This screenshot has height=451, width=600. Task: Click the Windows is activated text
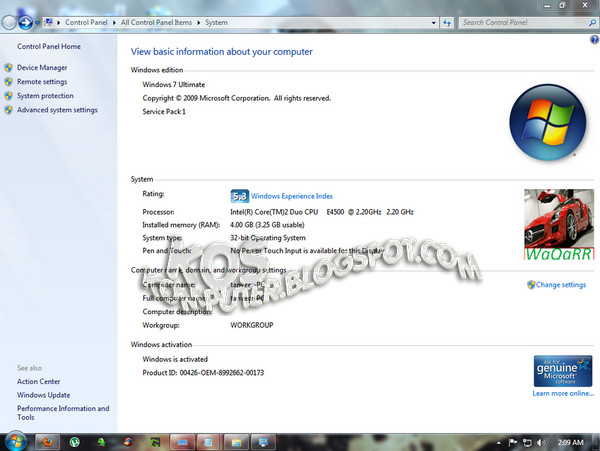pyautogui.click(x=175, y=359)
